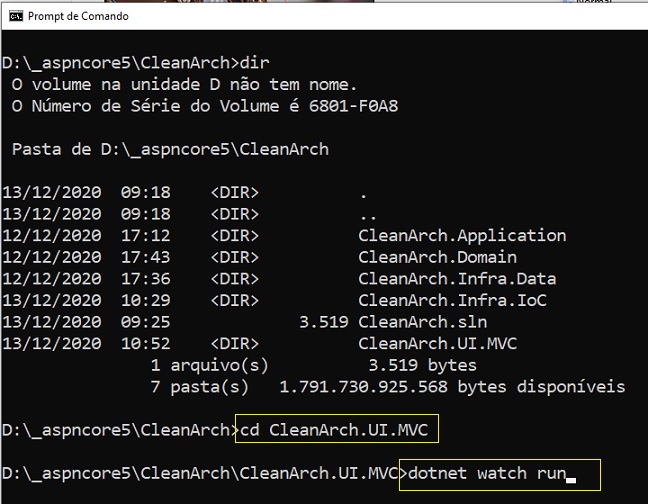Click 'Pasta de D:\_aspncore5\CleanArch' line
Image resolution: width=648 pixels, height=504 pixels.
pyautogui.click(x=170, y=150)
